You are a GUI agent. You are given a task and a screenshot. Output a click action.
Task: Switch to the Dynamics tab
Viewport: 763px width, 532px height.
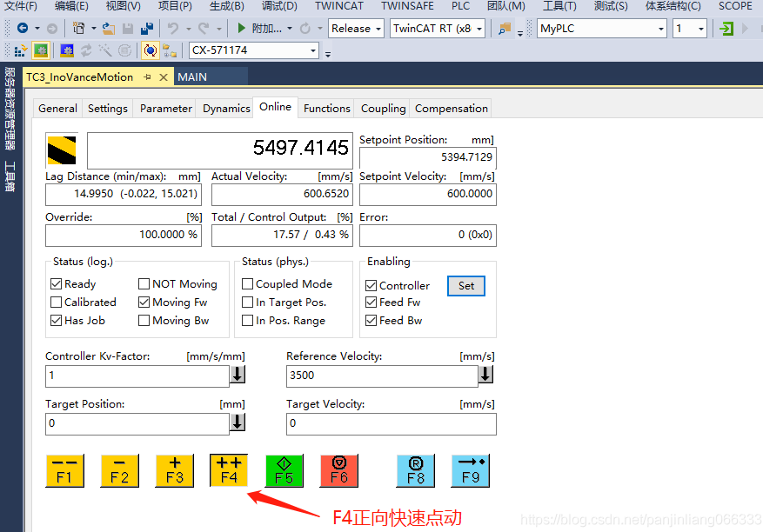[x=226, y=109]
